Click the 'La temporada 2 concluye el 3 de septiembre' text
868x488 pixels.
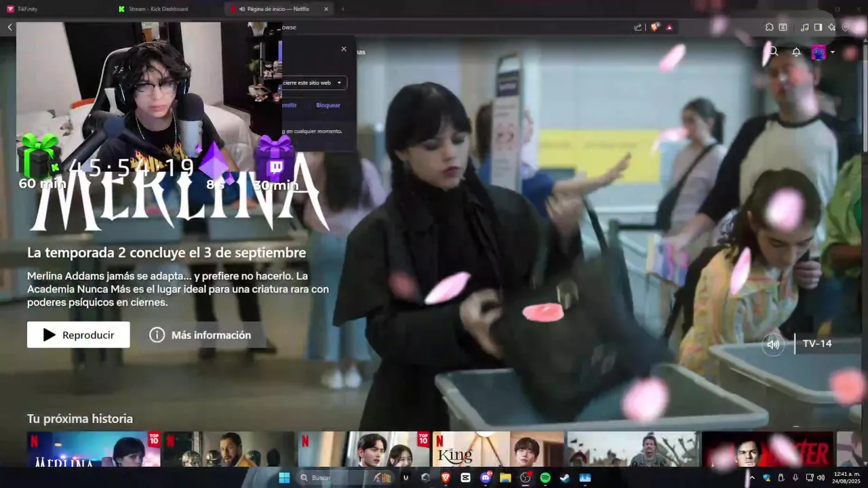[x=166, y=253]
